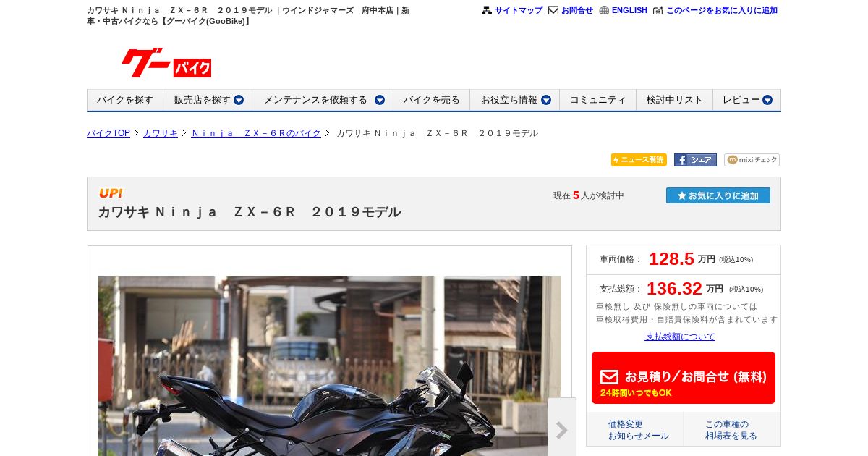The width and height of the screenshot is (868, 456).
Task: Open Ｎｉｎｊａ ＺＸ－６Ｒのバイク breadcrumb
Action: tap(256, 133)
